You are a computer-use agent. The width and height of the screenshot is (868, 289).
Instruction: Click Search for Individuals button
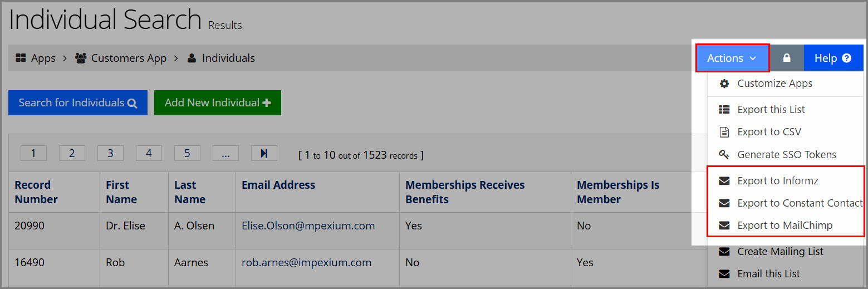78,103
